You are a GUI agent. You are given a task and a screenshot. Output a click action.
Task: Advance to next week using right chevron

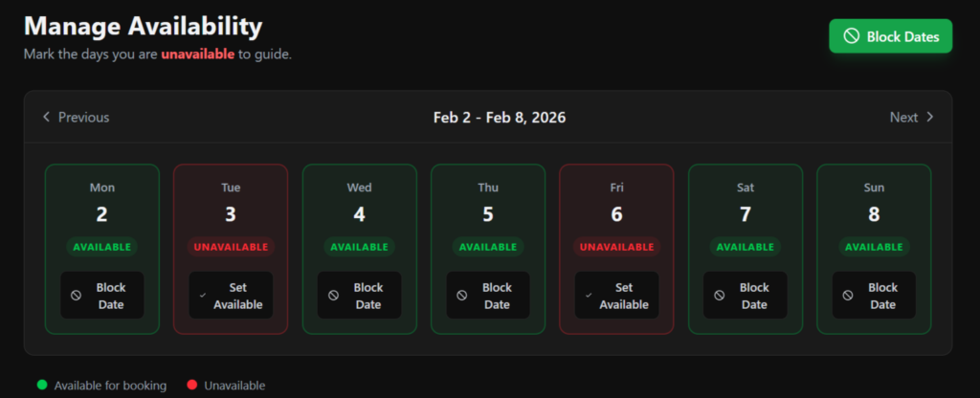pos(930,118)
